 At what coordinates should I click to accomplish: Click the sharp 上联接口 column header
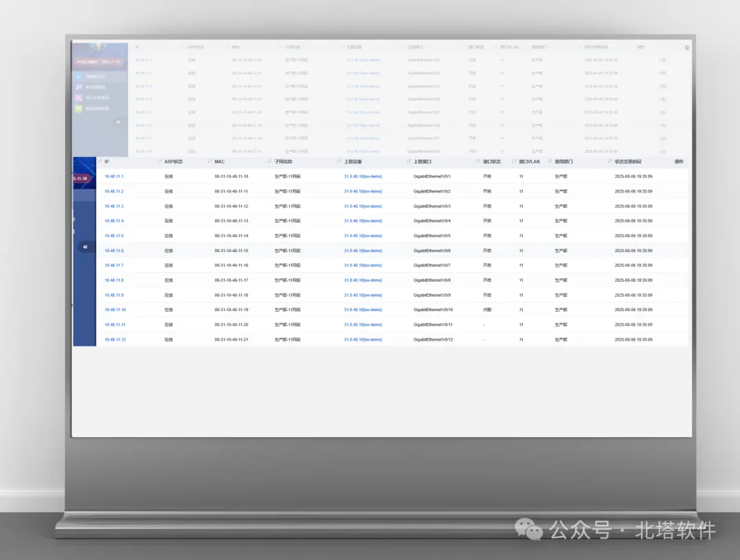[422, 162]
